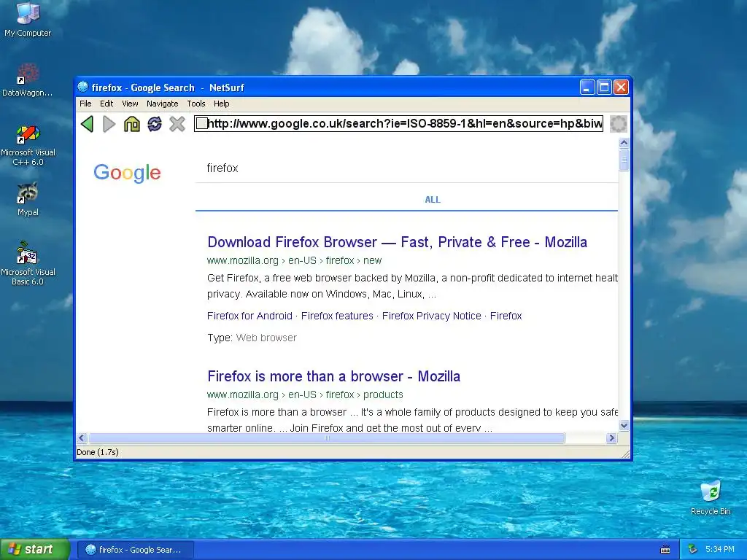
Task: Click the vertical scrollbar down arrow
Action: tap(624, 425)
